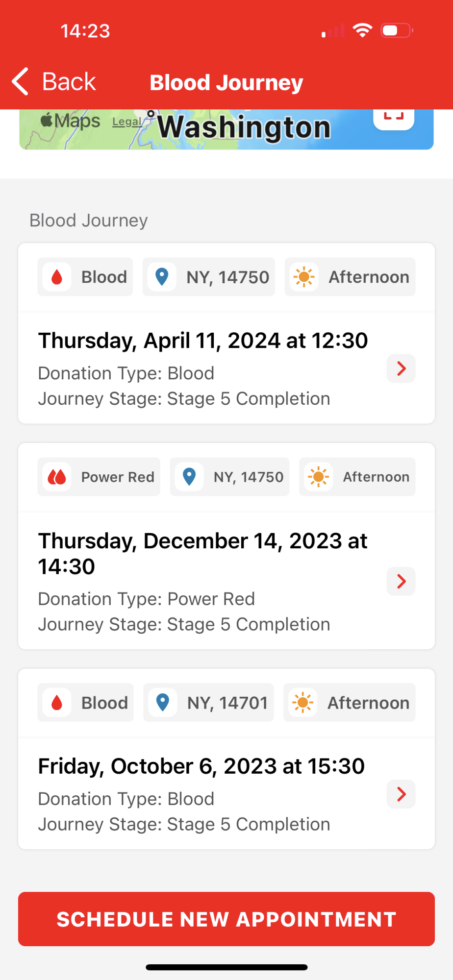Tap Thursday, April 11, 2024 heading
The image size is (453, 980).
[x=203, y=341]
